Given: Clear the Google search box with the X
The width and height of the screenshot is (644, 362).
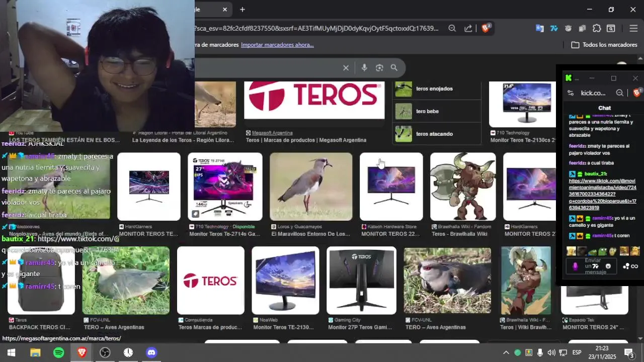Looking at the screenshot, I should point(346,68).
